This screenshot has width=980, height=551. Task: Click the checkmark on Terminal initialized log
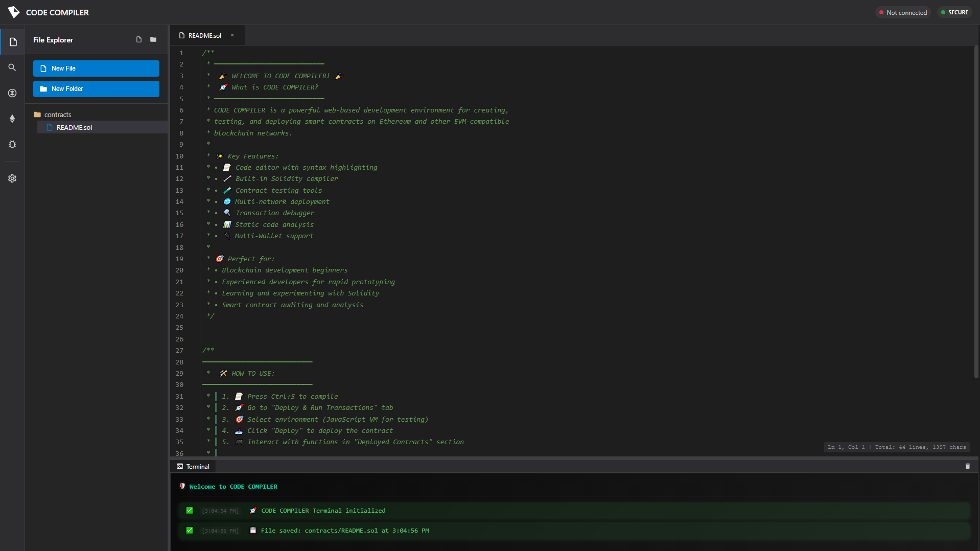point(190,511)
